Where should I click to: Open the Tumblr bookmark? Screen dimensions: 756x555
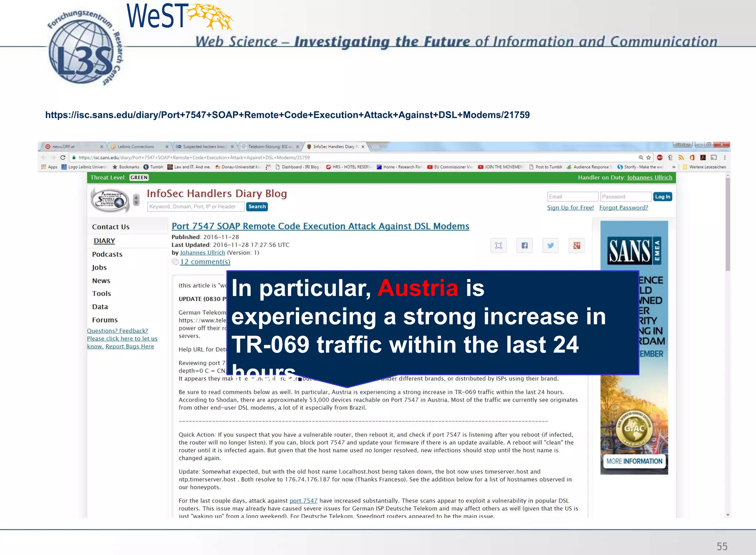(x=153, y=167)
